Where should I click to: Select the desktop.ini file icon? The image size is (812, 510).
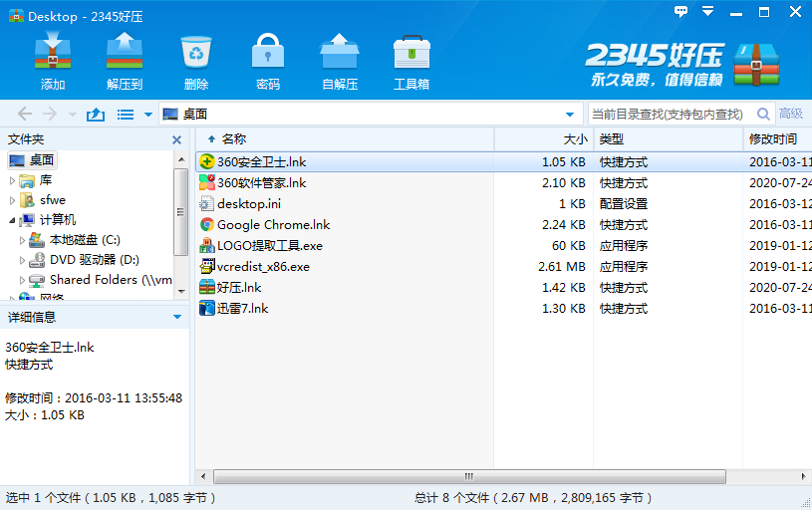(207, 203)
